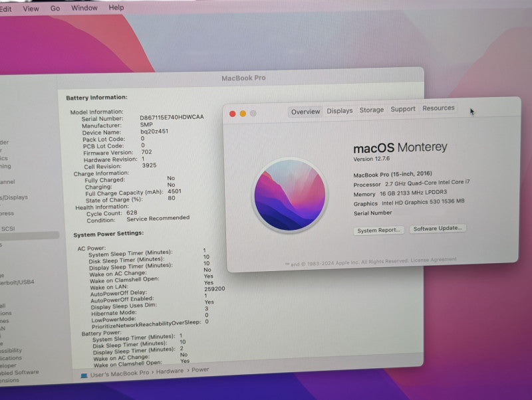Image resolution: width=532 pixels, height=400 pixels.
Task: Click the MacBook Pro window title
Action: (x=243, y=78)
